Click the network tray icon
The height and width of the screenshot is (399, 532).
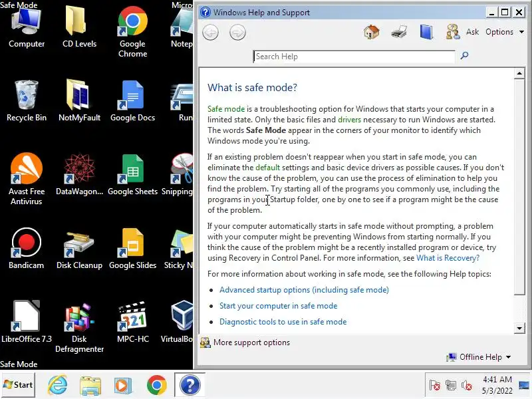pos(451,386)
